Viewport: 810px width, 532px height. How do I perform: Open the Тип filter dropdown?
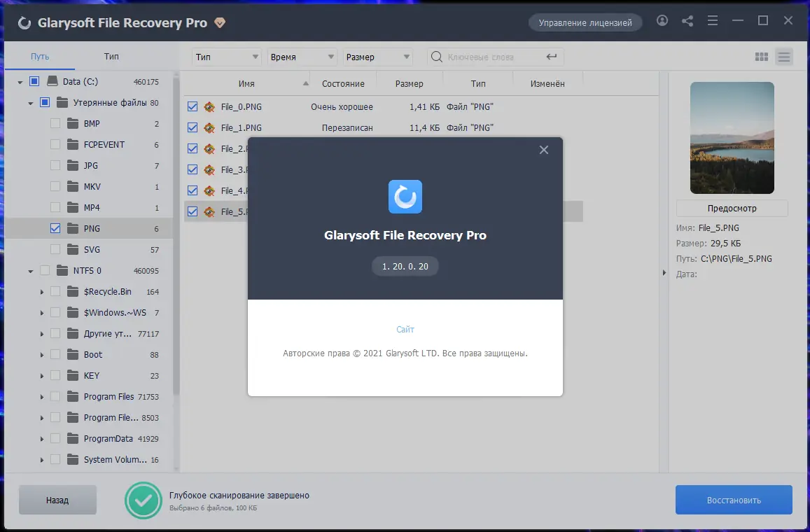(x=227, y=57)
